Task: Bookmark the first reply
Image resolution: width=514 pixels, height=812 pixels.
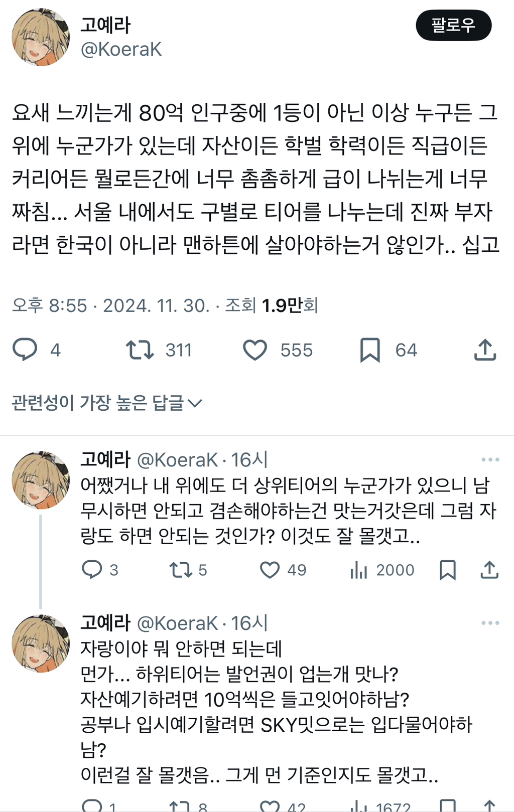Action: coord(447,570)
